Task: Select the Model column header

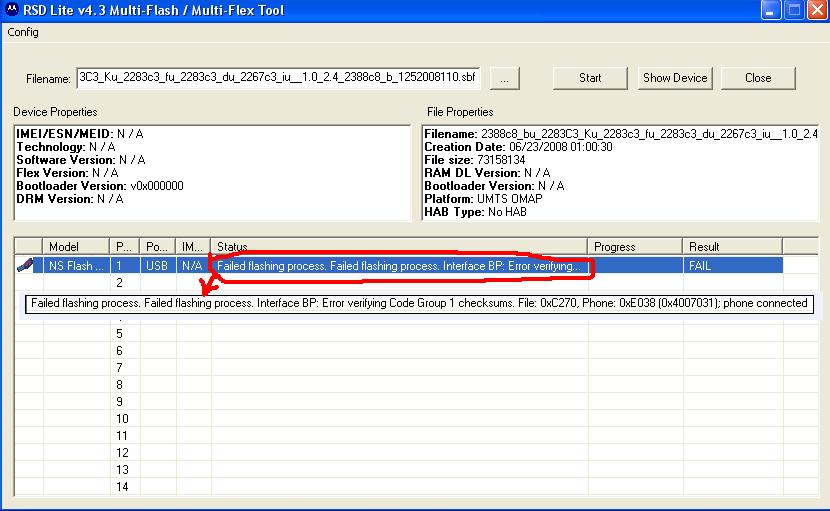Action: 76,246
